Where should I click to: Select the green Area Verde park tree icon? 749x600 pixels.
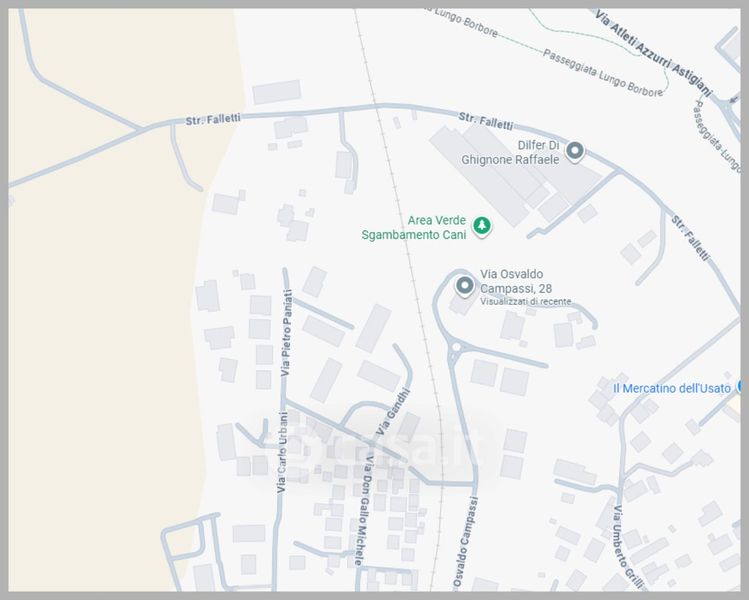coord(482,226)
